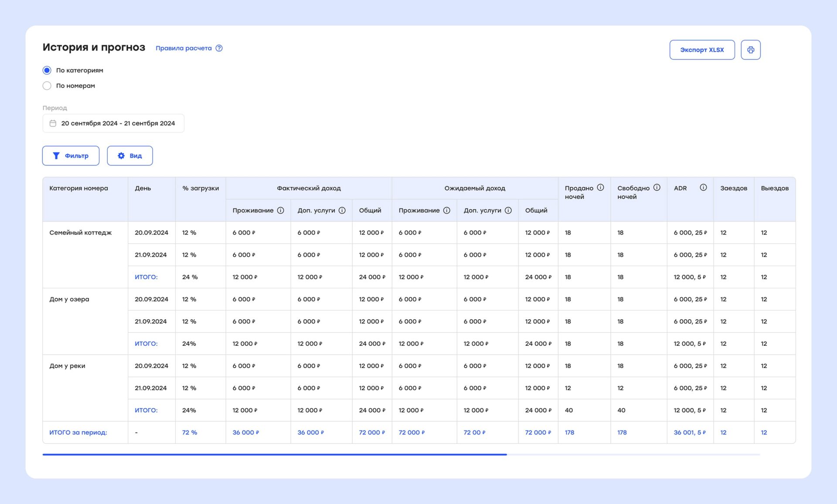Click info icon next to Продано ночей
837x504 pixels.
coord(600,188)
